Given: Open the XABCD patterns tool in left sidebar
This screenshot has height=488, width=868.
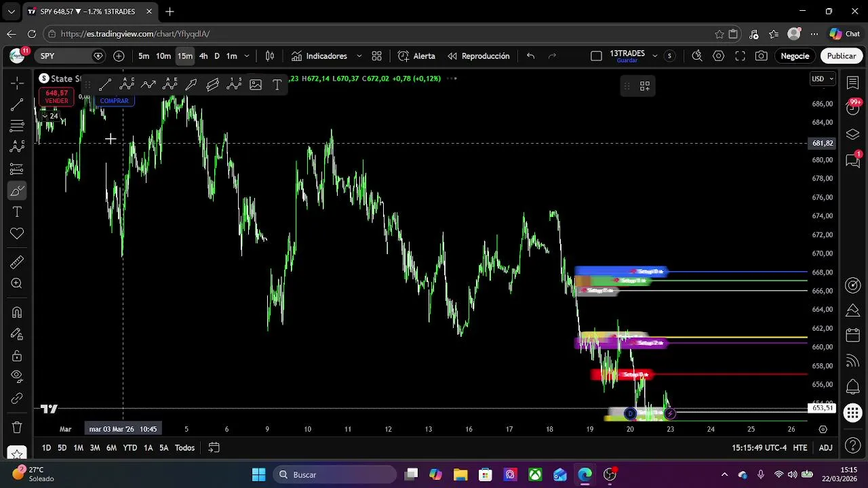Looking at the screenshot, I should click(x=17, y=147).
